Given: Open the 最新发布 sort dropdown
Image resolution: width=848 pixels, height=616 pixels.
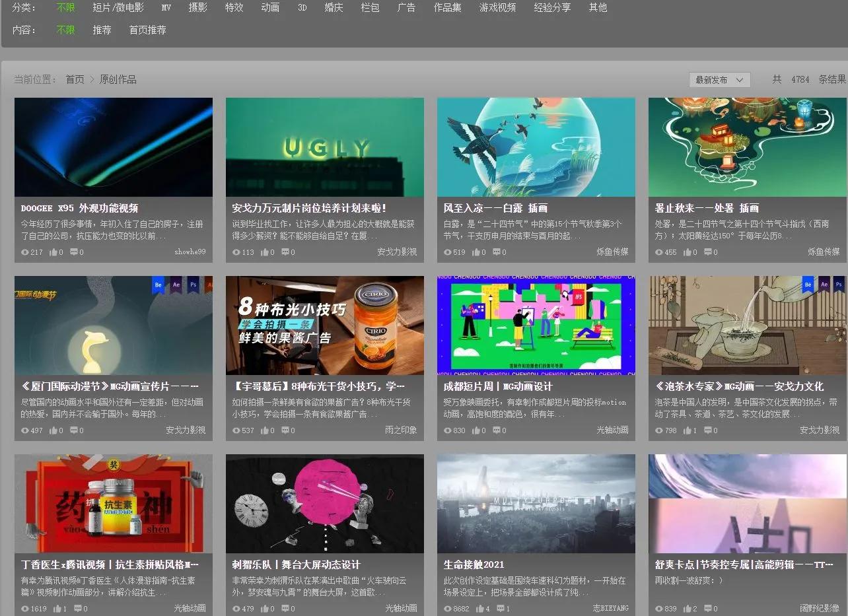Looking at the screenshot, I should (719, 79).
